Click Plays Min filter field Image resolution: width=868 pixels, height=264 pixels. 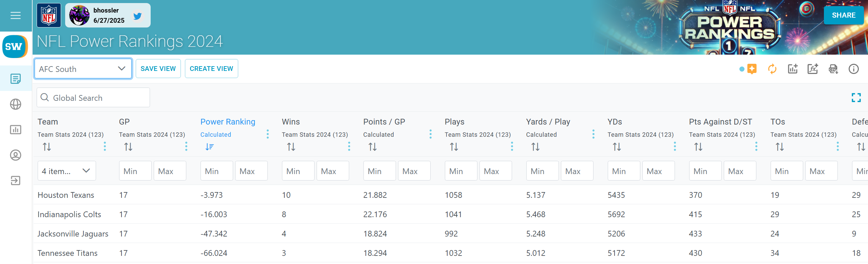click(461, 171)
